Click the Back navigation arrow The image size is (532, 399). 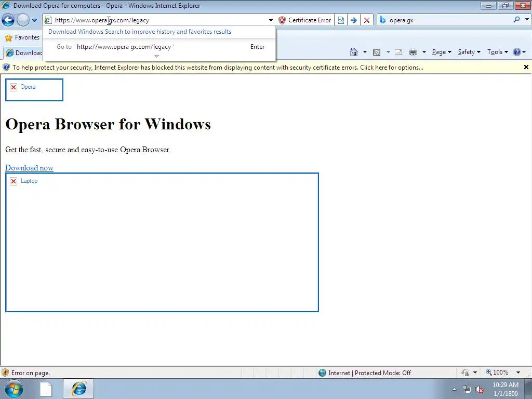point(8,20)
